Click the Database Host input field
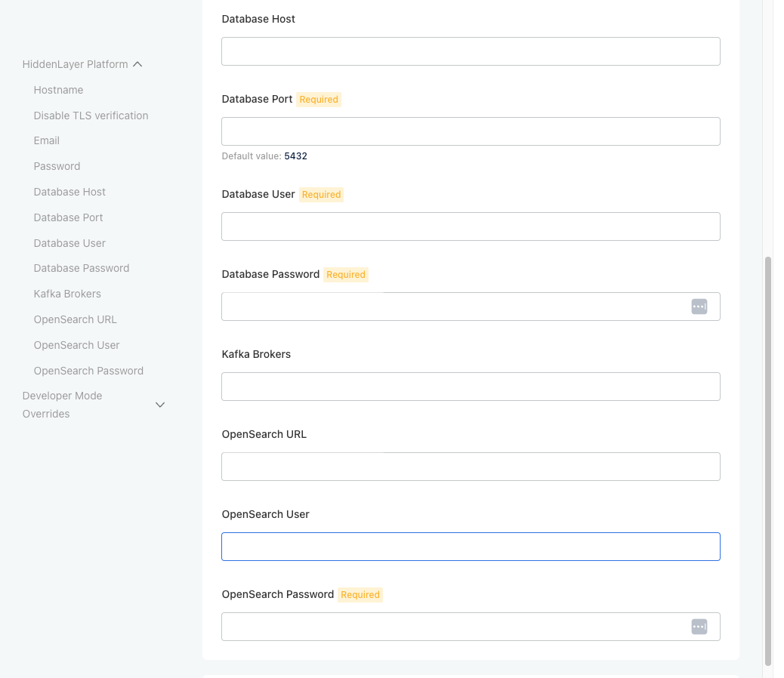The image size is (784, 678). click(470, 51)
